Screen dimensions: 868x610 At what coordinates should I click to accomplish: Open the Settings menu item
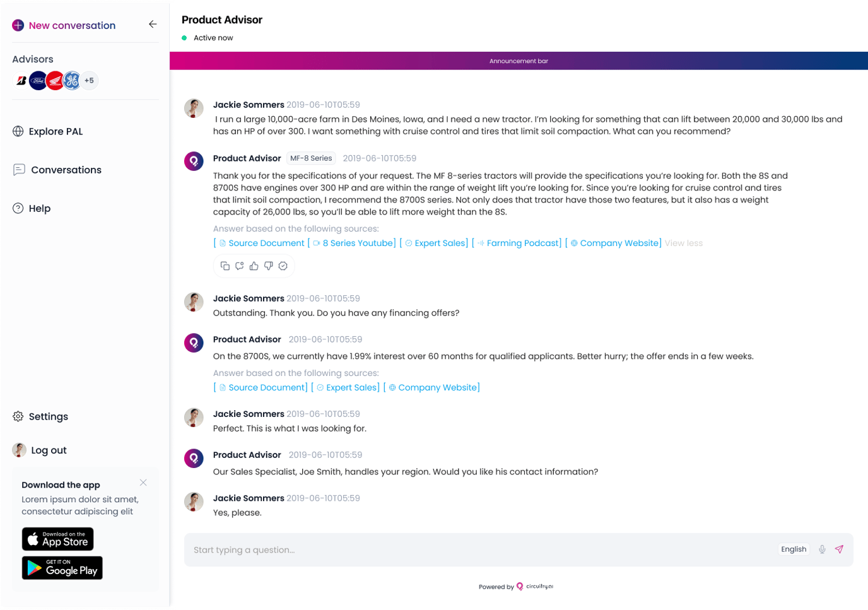[x=48, y=417]
